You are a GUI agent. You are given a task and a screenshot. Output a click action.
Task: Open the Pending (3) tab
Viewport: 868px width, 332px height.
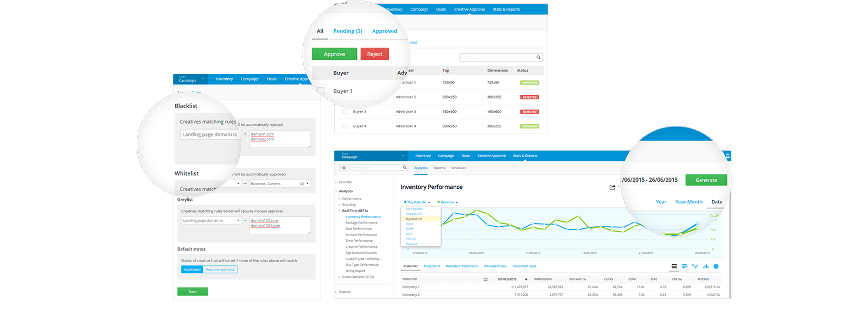click(348, 31)
